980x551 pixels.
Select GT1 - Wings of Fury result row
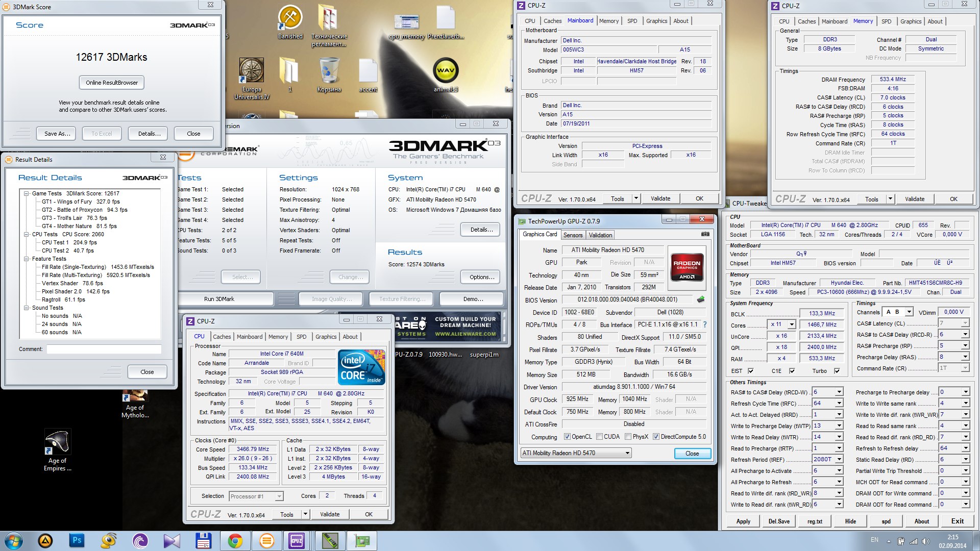click(x=81, y=202)
